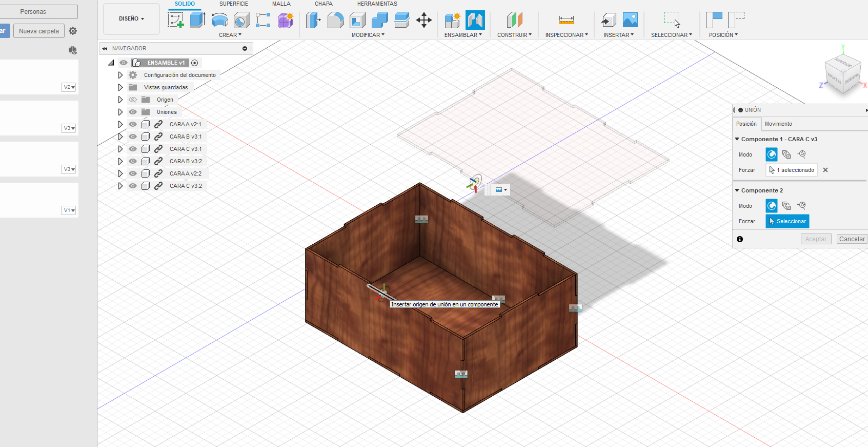This screenshot has width=868, height=447.
Task: Switch to the MALLA tab
Action: [x=281, y=4]
